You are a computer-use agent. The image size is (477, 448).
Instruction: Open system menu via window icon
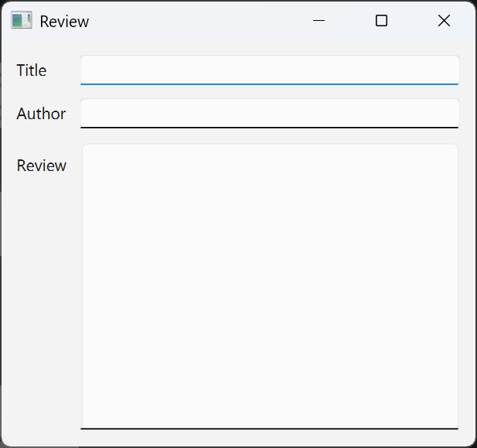tap(21, 21)
